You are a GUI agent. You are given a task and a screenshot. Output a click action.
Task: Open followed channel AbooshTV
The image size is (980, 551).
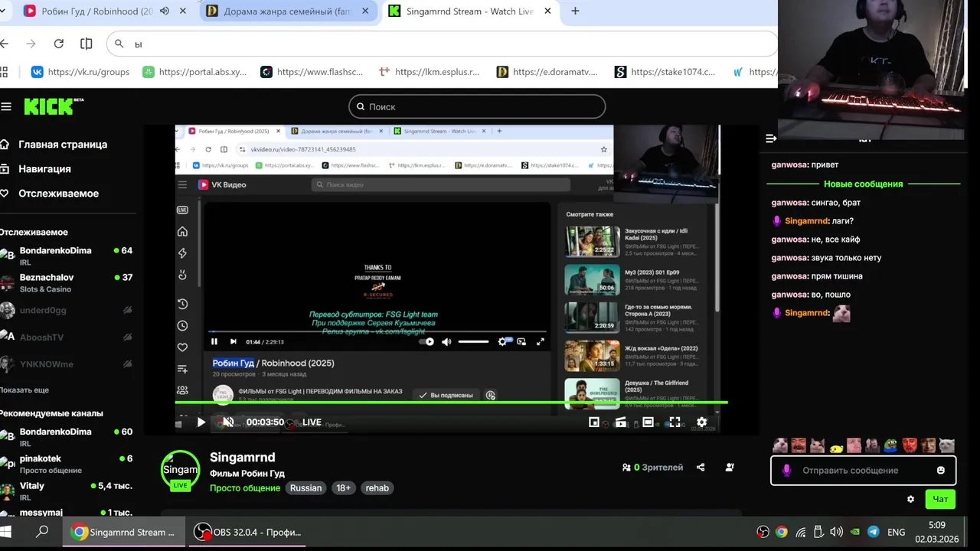pos(67,337)
